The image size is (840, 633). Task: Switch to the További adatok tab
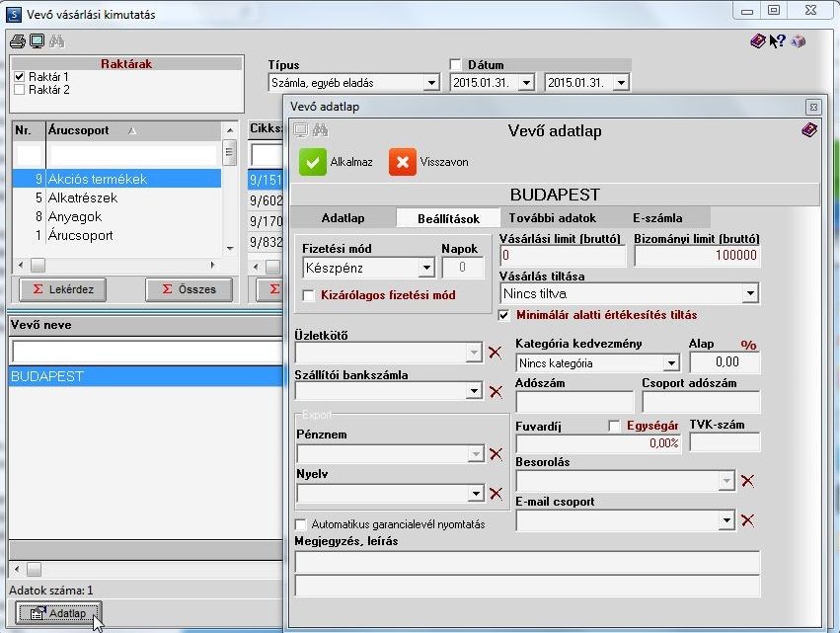553,218
